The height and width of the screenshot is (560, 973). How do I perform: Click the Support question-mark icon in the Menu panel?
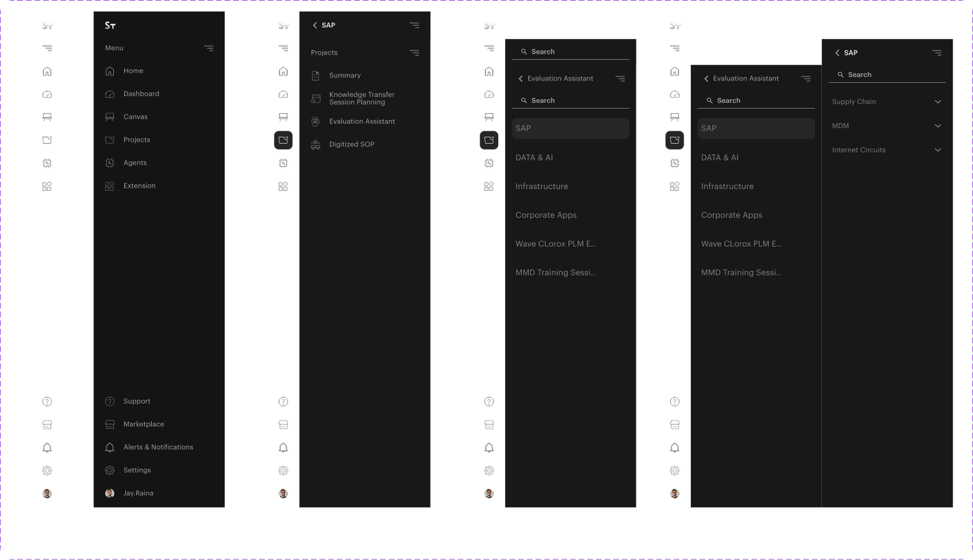click(x=110, y=402)
